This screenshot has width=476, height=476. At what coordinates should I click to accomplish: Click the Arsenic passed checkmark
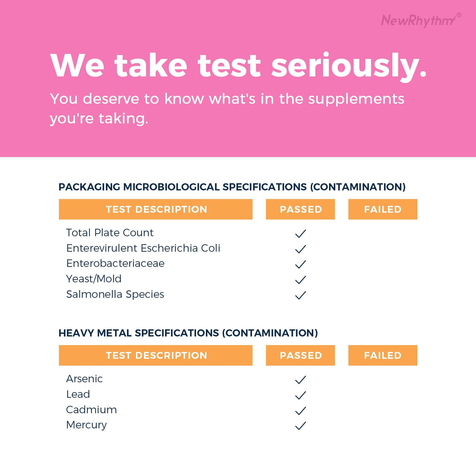click(x=300, y=380)
